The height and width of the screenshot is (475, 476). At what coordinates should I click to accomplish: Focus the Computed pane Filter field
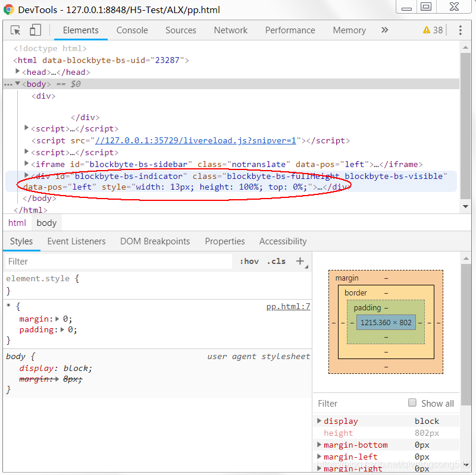point(360,403)
